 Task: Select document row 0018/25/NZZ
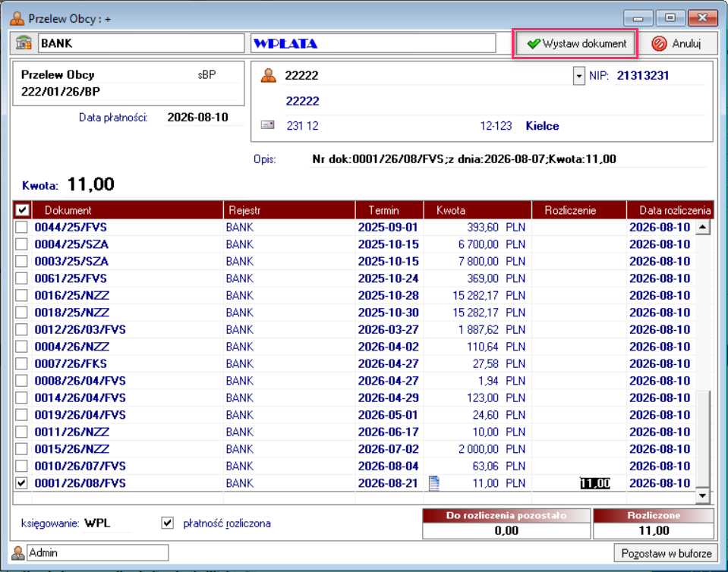[x=355, y=313]
